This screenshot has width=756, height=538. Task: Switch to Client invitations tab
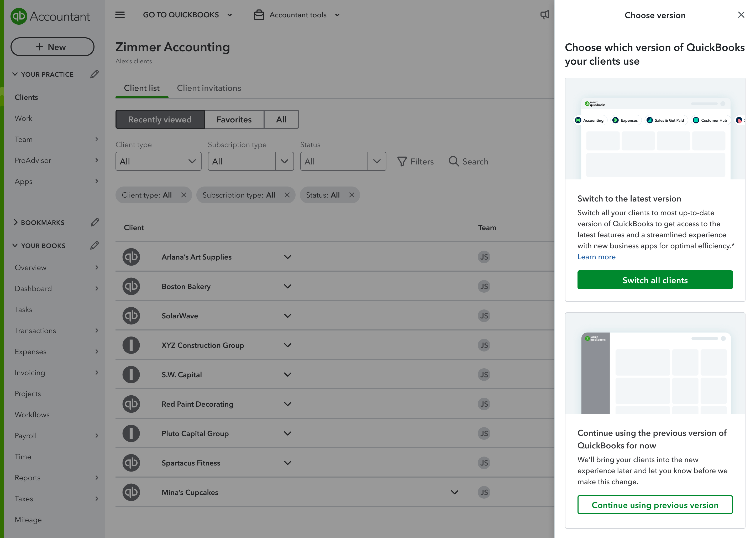tap(209, 88)
